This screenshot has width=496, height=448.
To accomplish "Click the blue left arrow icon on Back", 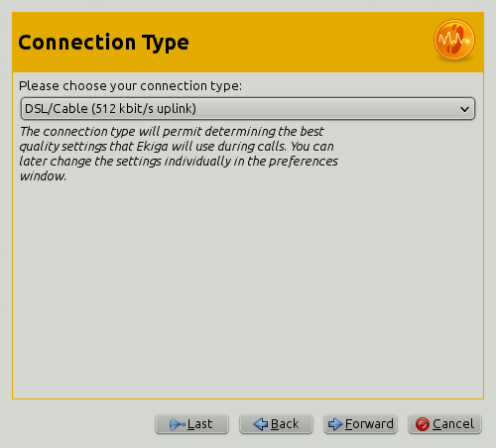I will [x=261, y=424].
